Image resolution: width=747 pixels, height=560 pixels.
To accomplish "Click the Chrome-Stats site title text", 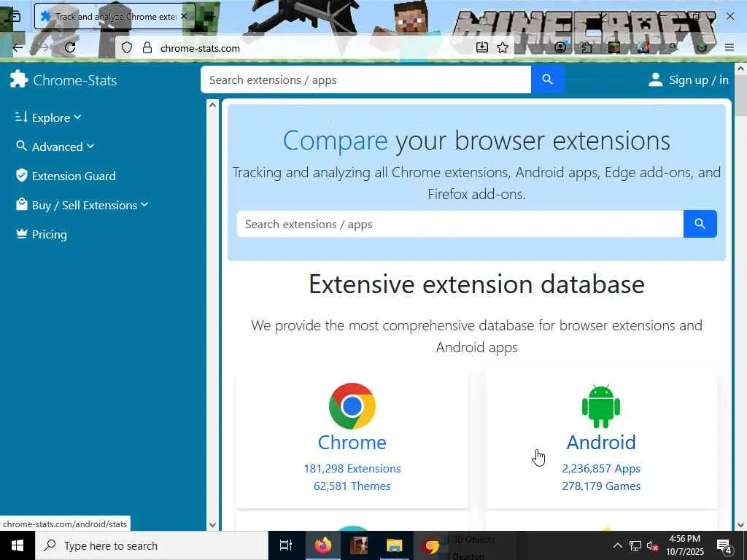I will tap(75, 80).
